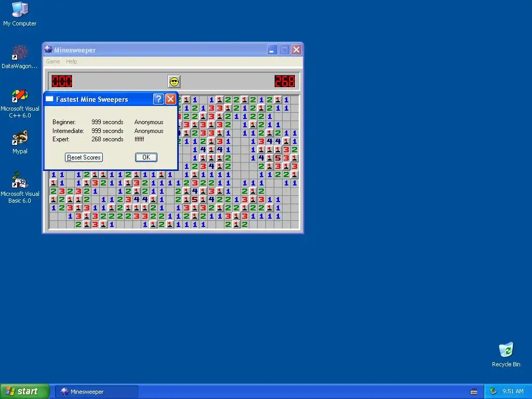Click the Reset Scores button

pos(84,157)
